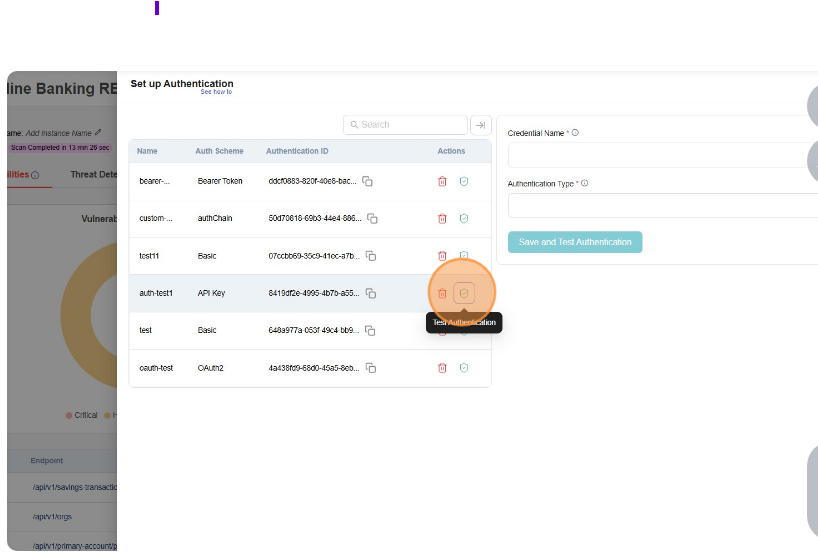Delete the auth-test1 API Key credential

[442, 293]
